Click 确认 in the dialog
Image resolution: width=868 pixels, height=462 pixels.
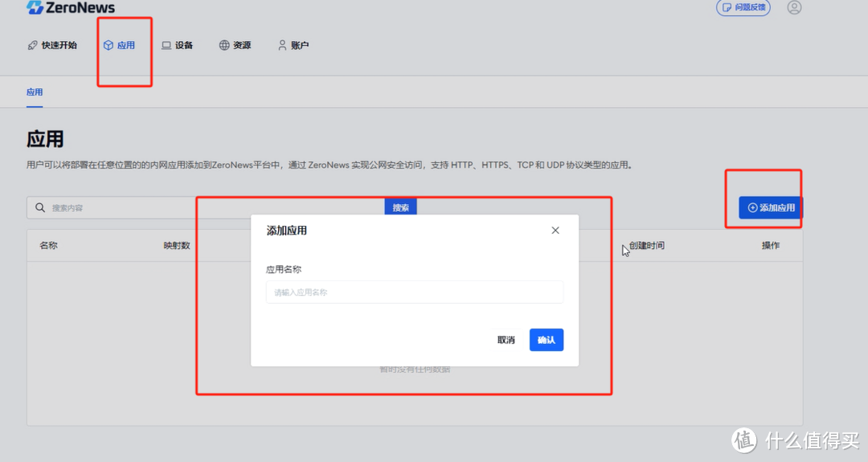pos(547,340)
